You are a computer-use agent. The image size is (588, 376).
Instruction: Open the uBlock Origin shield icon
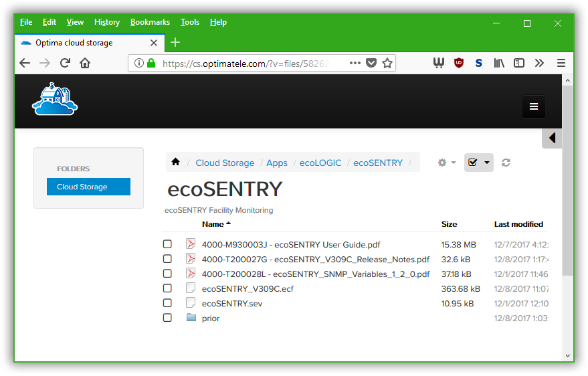pos(459,63)
